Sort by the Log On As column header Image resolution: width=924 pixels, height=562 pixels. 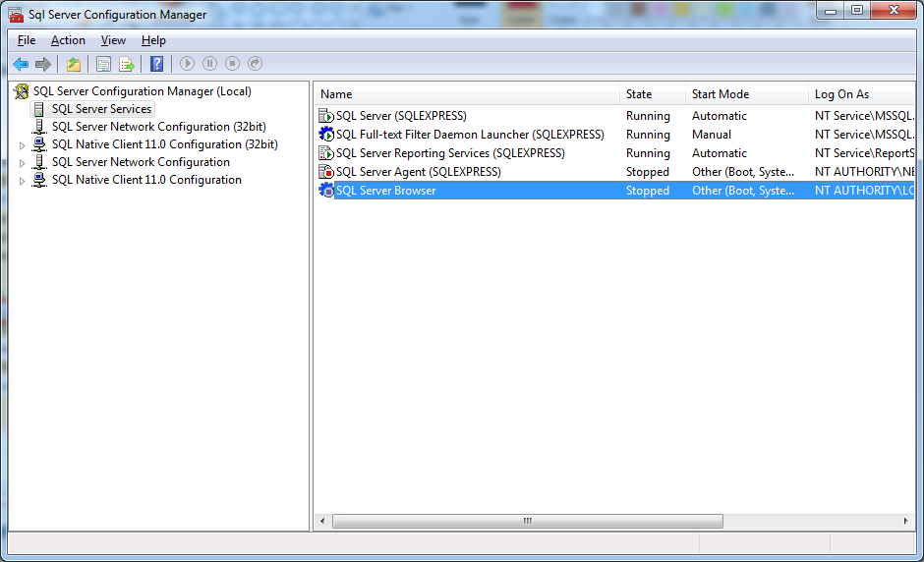(x=861, y=94)
